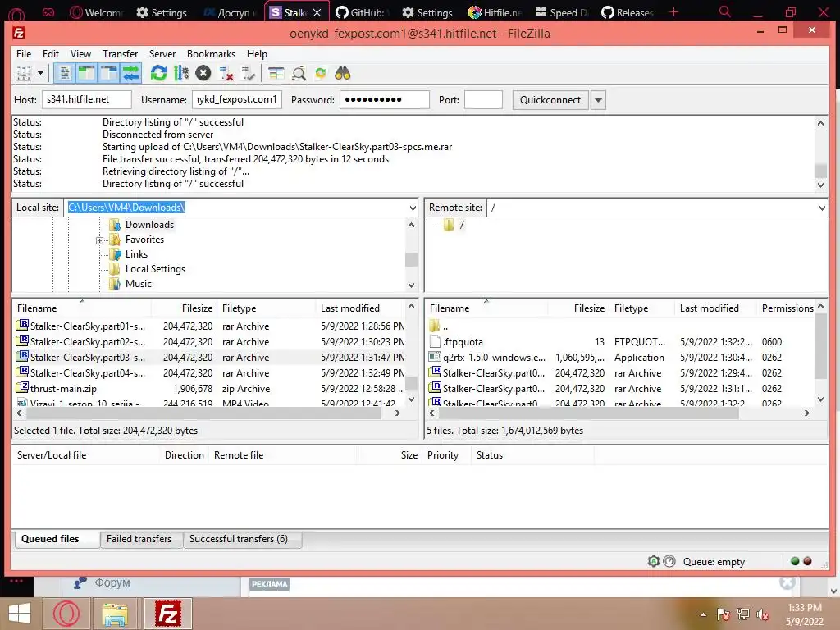Viewport: 840px width, 630px height.
Task: Open the Site Manager dropdown arrow
Action: coord(40,73)
